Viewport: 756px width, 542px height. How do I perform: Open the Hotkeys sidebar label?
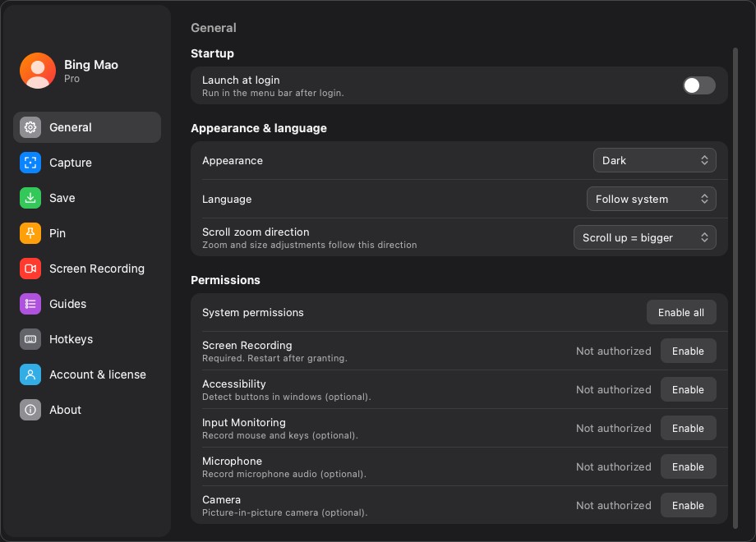coord(71,339)
